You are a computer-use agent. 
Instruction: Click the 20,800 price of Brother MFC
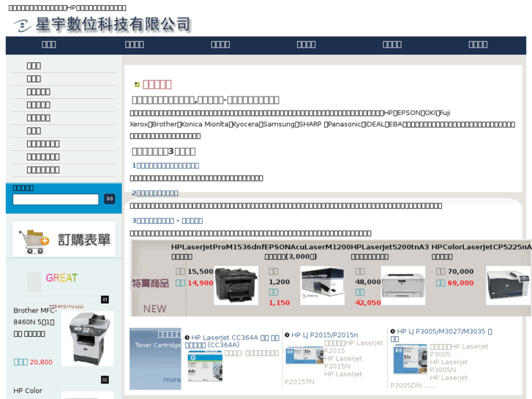41,362
